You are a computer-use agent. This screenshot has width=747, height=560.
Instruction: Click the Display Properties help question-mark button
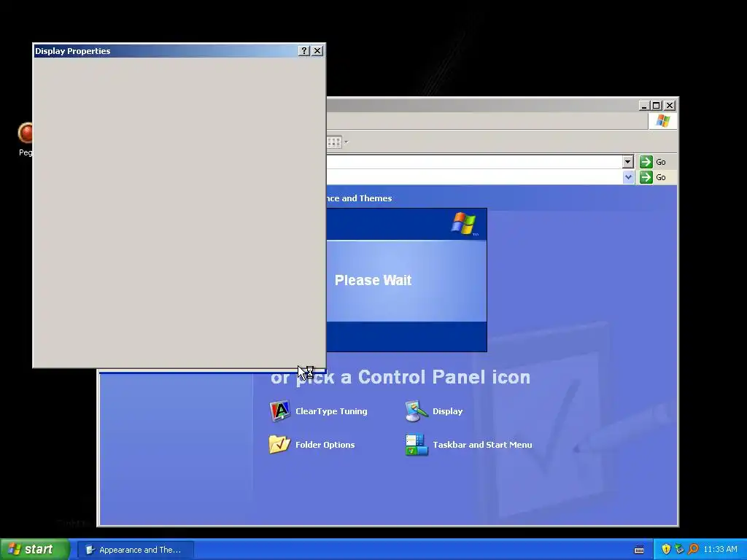304,50
